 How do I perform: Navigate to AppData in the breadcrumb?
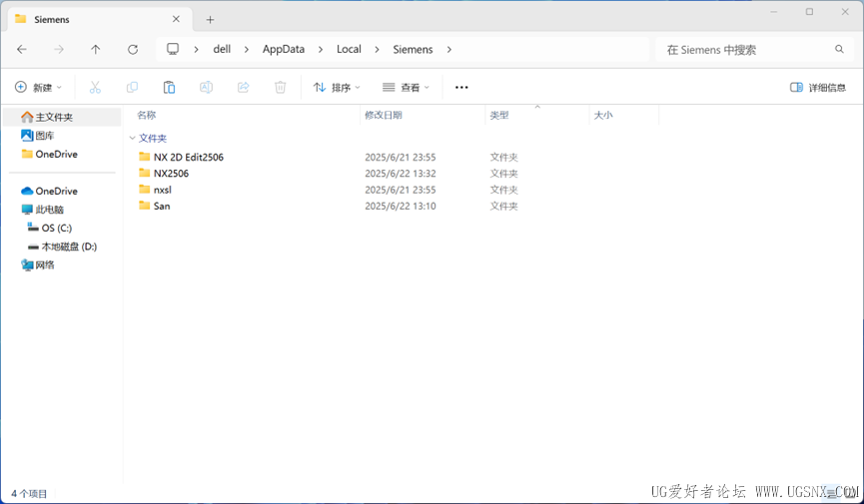[x=284, y=49]
